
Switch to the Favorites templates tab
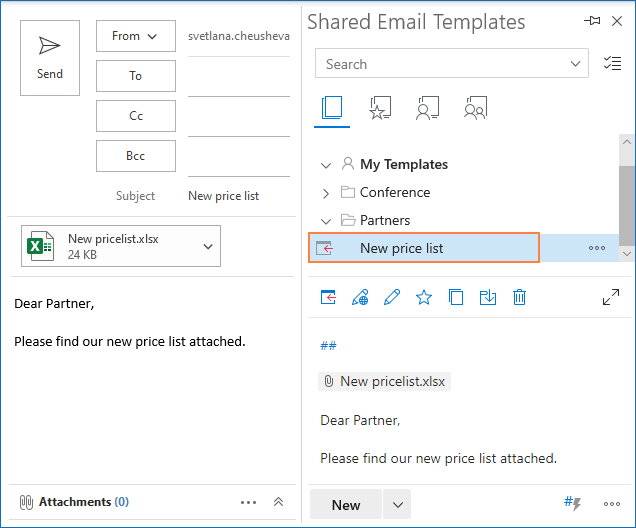380,109
